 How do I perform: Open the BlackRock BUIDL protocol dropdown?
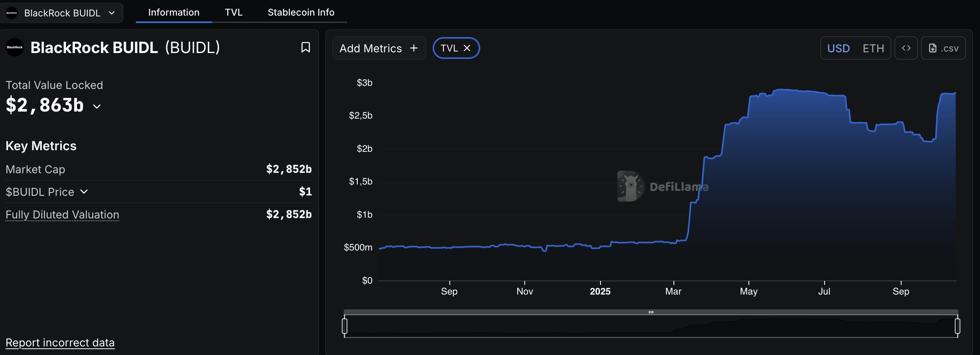click(x=112, y=13)
